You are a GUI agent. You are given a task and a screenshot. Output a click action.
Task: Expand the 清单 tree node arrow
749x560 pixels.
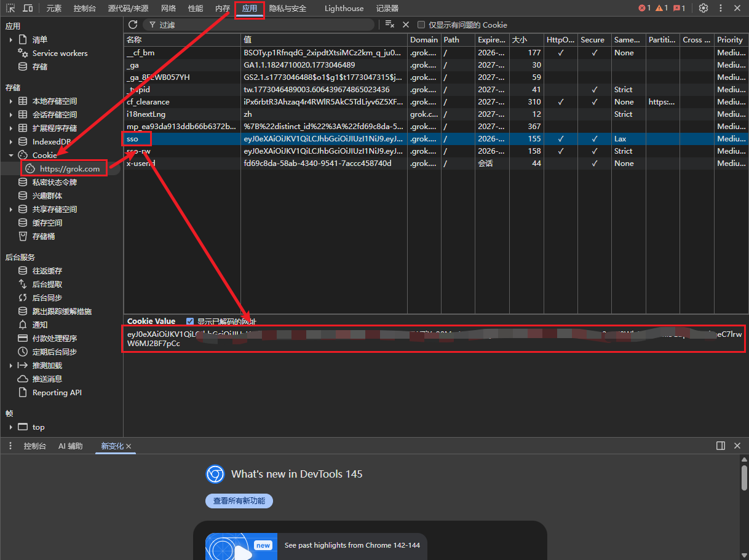tap(11, 39)
